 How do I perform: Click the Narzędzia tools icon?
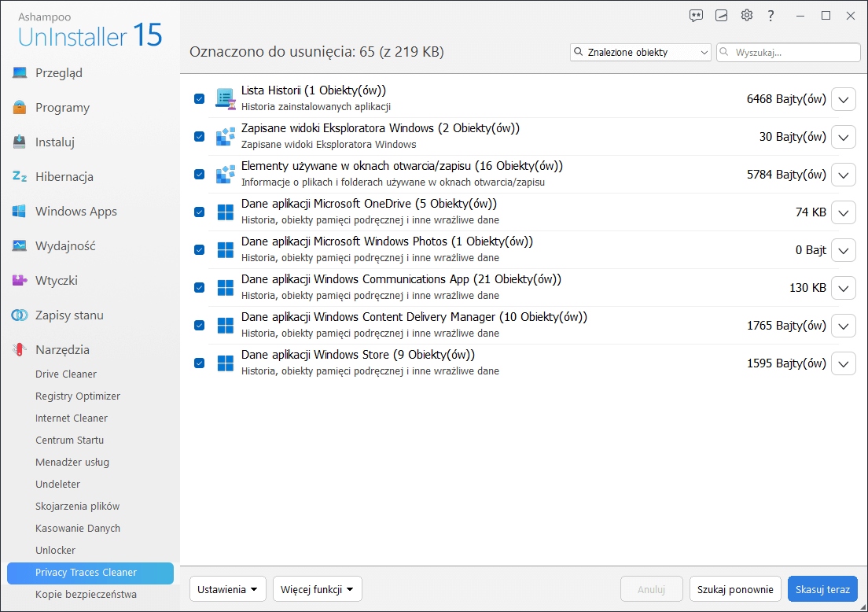[20, 349]
